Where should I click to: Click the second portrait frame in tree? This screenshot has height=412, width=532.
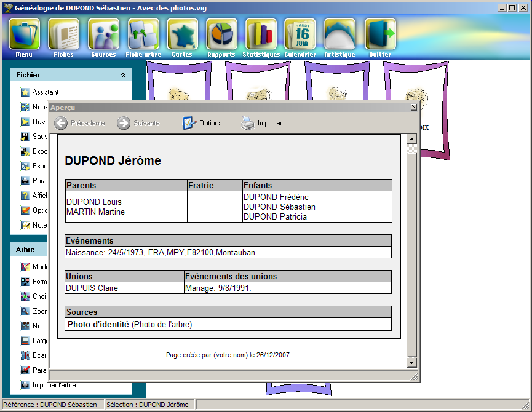click(258, 81)
